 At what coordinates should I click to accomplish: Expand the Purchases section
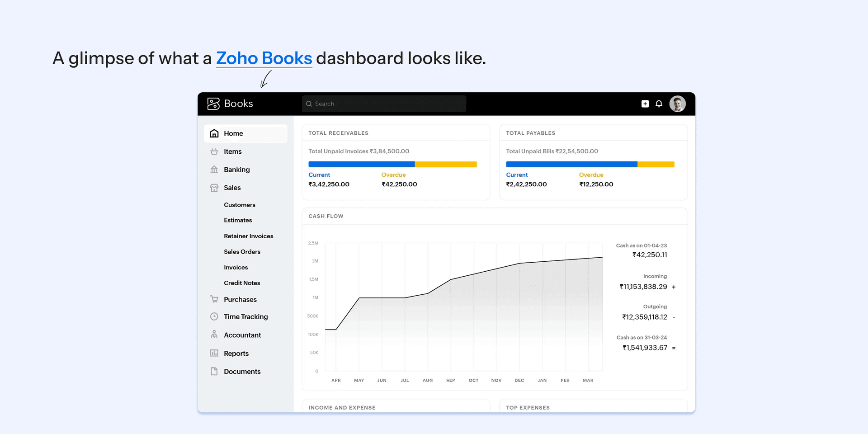coord(240,299)
